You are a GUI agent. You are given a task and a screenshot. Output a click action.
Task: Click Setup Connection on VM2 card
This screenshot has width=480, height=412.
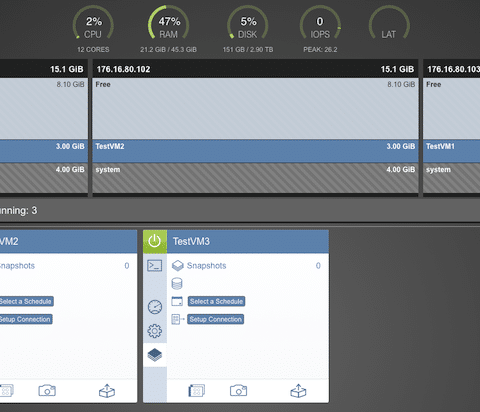[25, 319]
